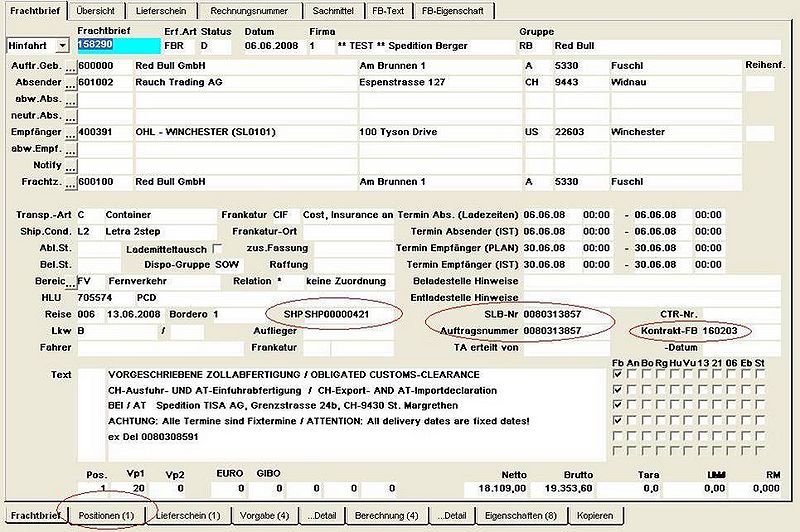This screenshot has width=800, height=532.
Task: Click the HLU field 705574
Action: 105,298
